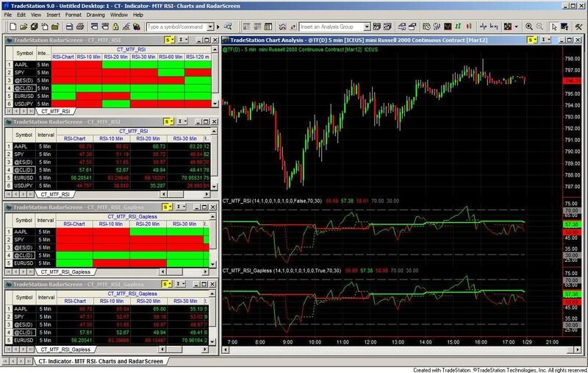This screenshot has height=373, width=588.
Task: Click the dark chart window toolbar icon
Action: [448, 26]
